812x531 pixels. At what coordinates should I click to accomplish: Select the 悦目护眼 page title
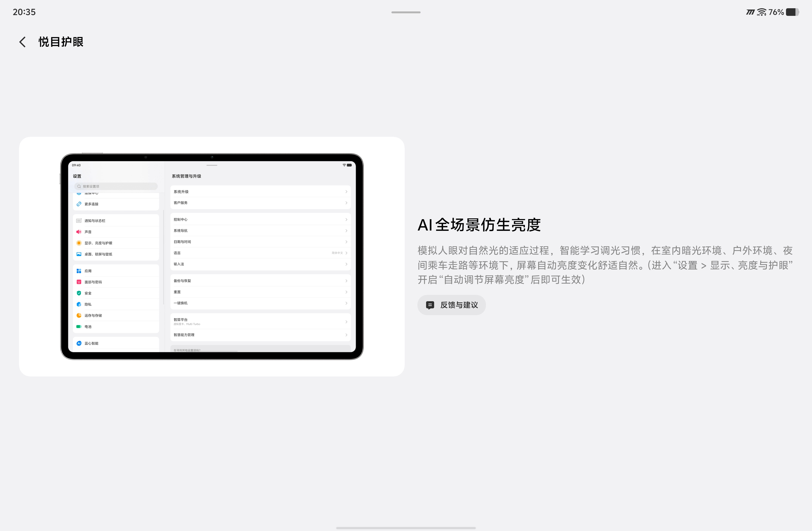pos(61,42)
